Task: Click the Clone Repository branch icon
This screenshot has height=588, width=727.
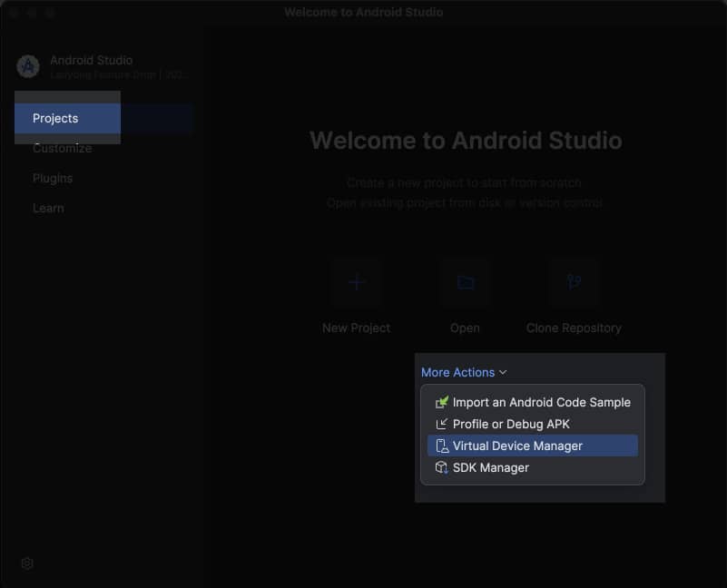Action: 574,282
